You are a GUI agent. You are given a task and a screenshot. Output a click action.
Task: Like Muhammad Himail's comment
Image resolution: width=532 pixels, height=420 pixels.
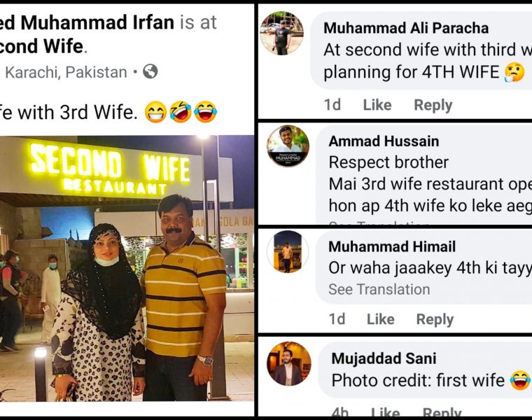[x=381, y=319]
